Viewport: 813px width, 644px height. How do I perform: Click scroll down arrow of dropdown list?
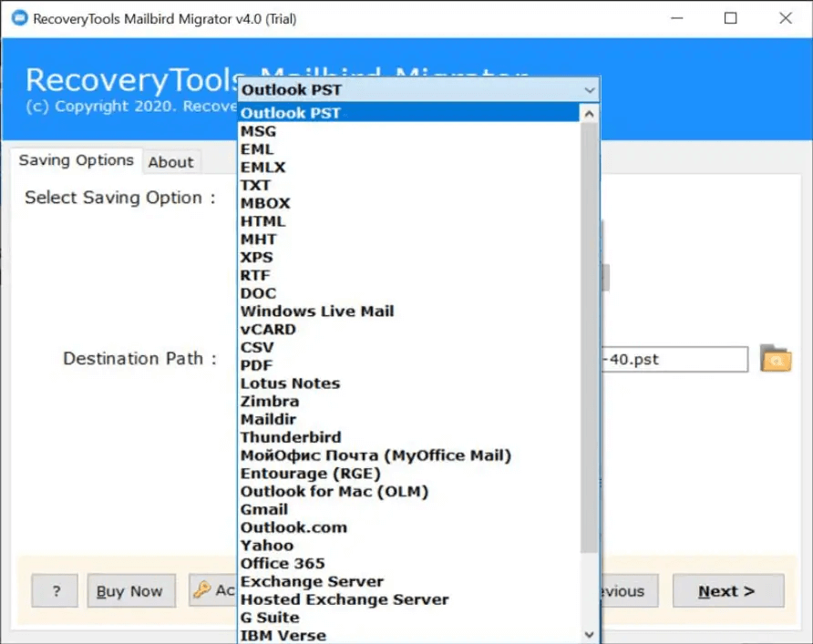point(590,634)
